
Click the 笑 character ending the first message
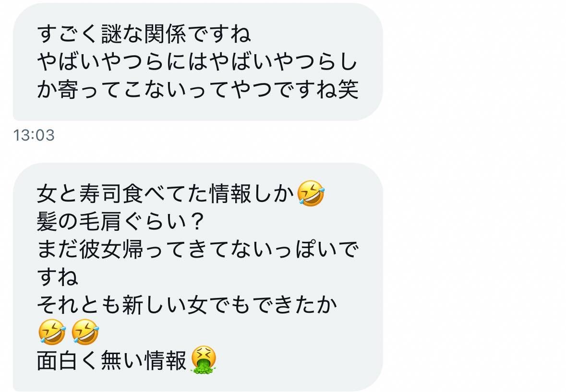click(x=348, y=89)
